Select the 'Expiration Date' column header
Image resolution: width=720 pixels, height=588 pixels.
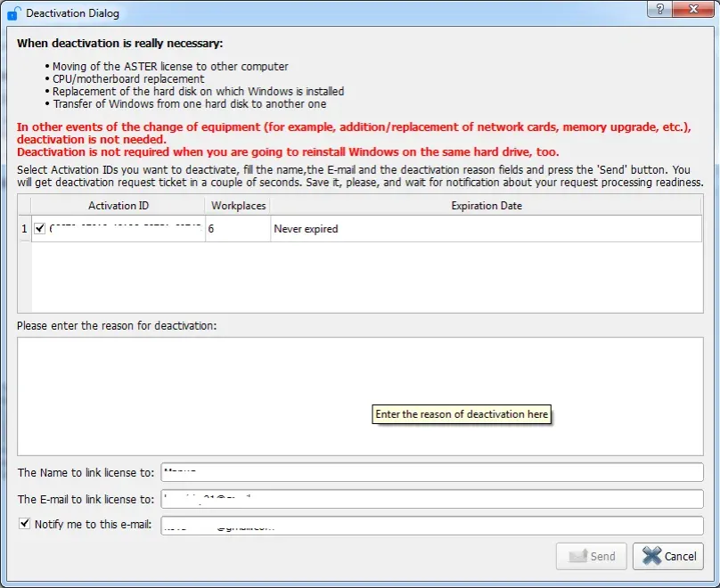(x=486, y=206)
